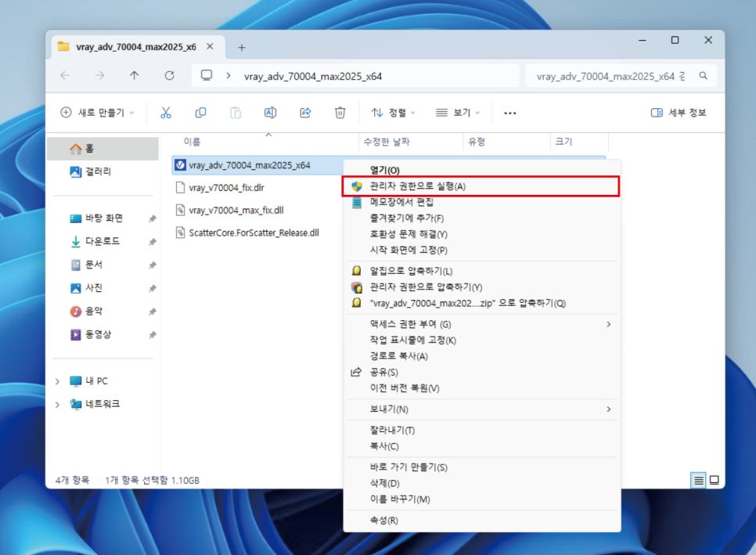756x555 pixels.
Task: Select 이름 바꾸기(M) menu entry
Action: click(x=481, y=499)
